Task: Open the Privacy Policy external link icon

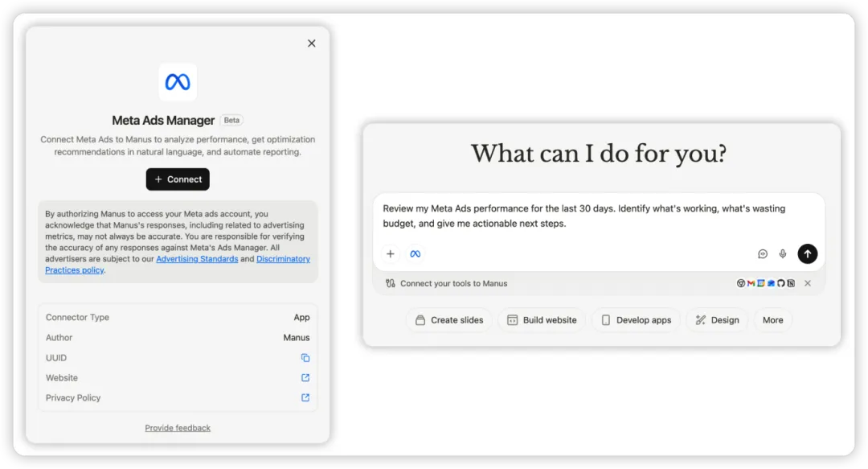Action: (x=305, y=397)
